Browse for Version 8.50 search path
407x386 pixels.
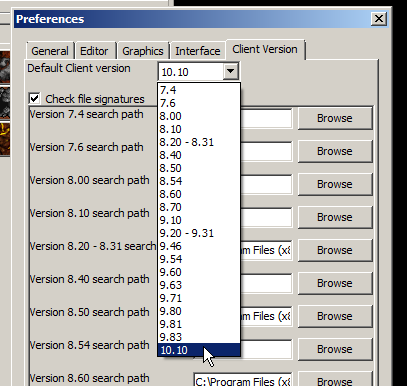335,316
